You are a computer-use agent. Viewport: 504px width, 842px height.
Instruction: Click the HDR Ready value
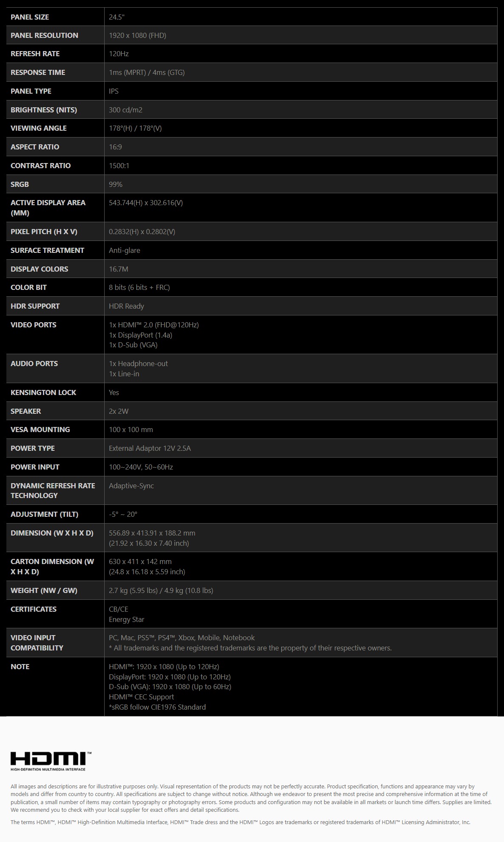point(126,306)
